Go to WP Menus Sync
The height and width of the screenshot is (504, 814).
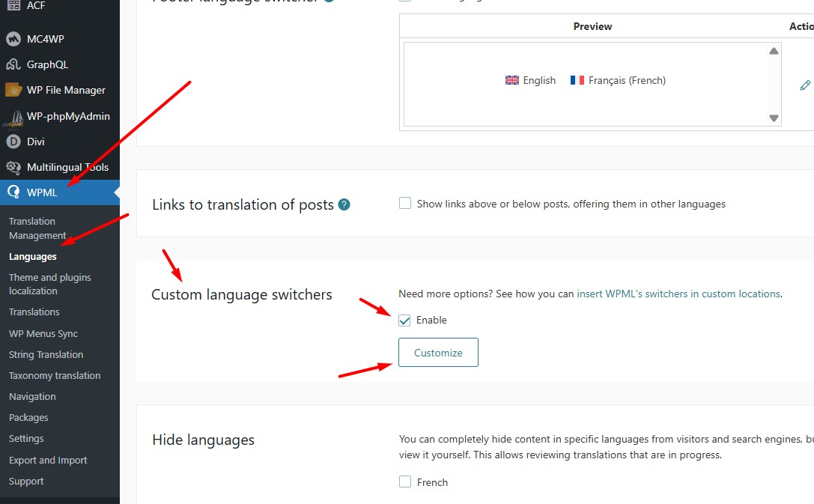(x=43, y=333)
